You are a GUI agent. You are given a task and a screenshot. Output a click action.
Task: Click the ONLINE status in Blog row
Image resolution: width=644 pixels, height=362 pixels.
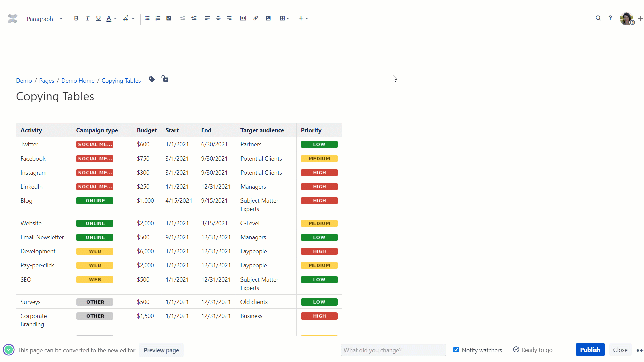coord(95,201)
